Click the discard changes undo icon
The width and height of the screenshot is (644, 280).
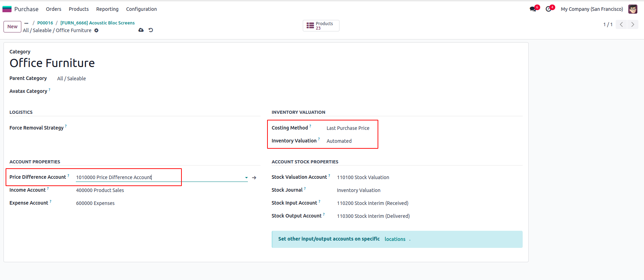coord(151,30)
